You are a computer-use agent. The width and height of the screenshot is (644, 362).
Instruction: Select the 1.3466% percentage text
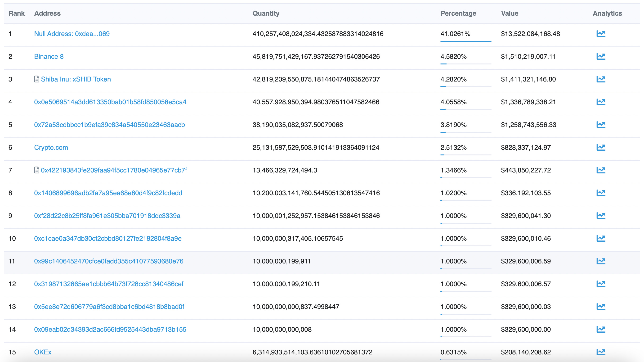(x=453, y=170)
